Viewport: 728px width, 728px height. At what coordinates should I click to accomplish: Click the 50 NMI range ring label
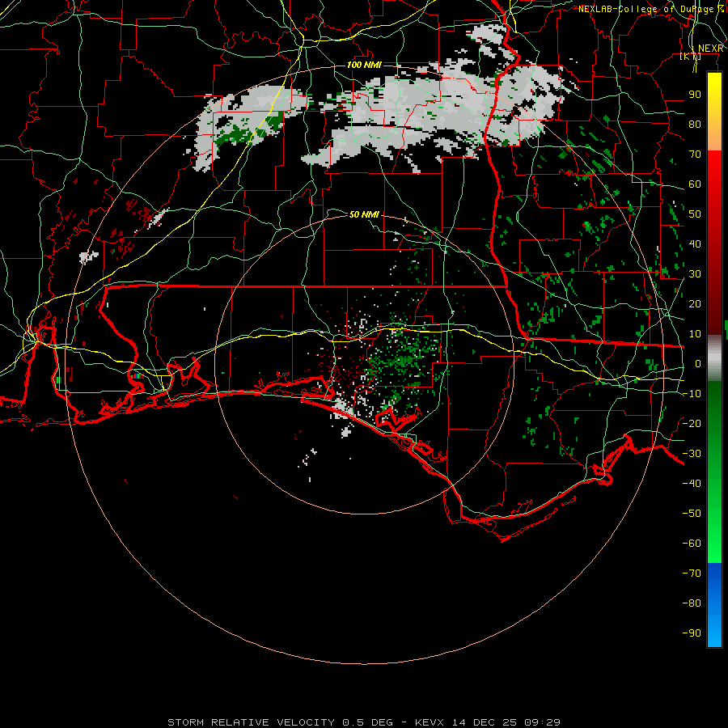[x=364, y=214]
